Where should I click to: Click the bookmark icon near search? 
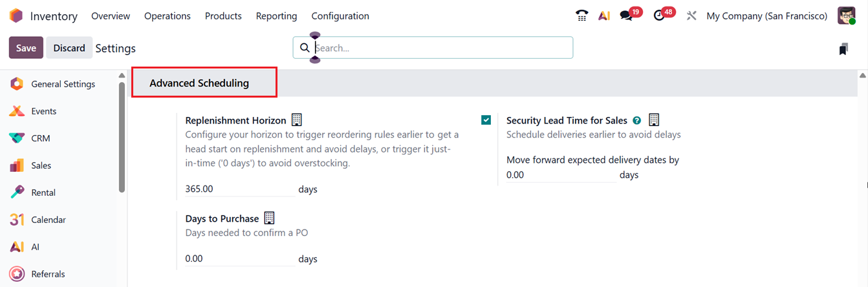(x=843, y=49)
